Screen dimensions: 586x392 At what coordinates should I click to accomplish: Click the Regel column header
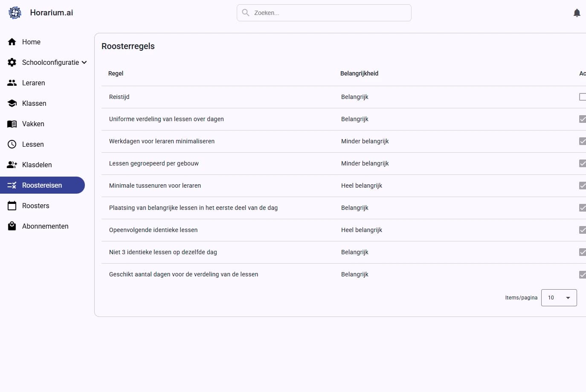coord(116,73)
